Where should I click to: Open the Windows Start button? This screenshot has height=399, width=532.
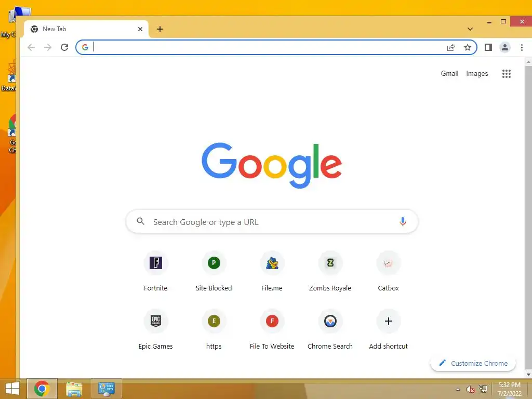point(12,389)
